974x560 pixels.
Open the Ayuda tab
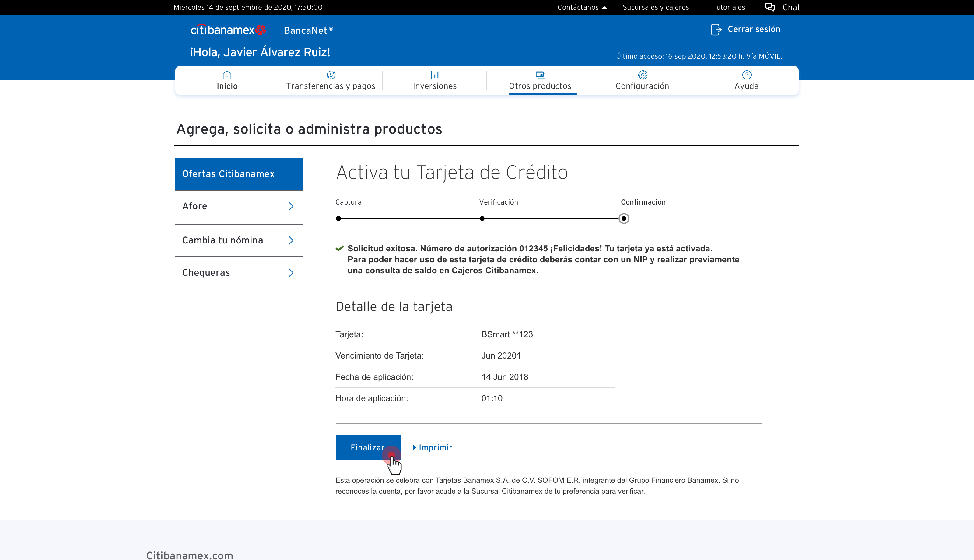[746, 80]
